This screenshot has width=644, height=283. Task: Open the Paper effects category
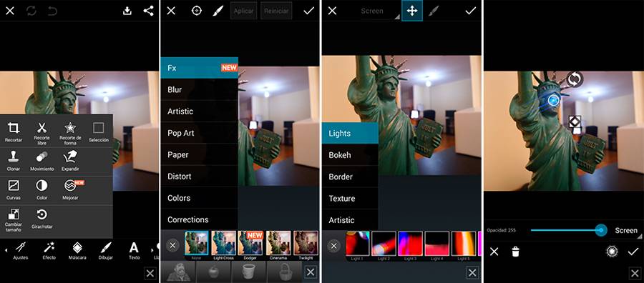pyautogui.click(x=199, y=154)
